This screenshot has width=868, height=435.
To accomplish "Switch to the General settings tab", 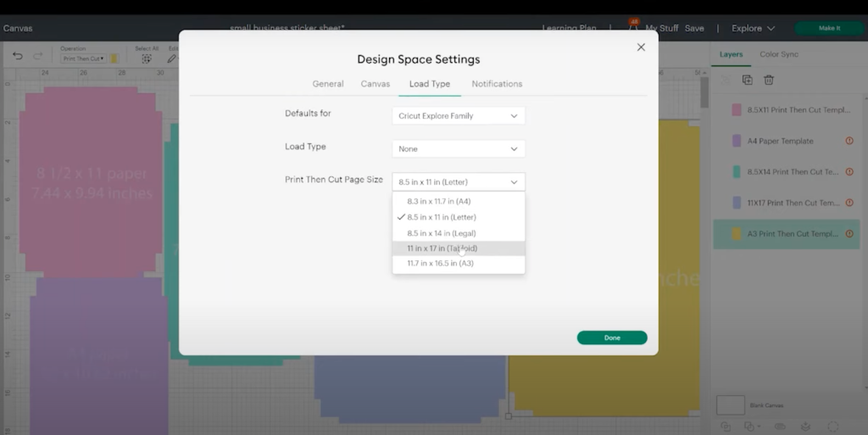I will coord(328,84).
